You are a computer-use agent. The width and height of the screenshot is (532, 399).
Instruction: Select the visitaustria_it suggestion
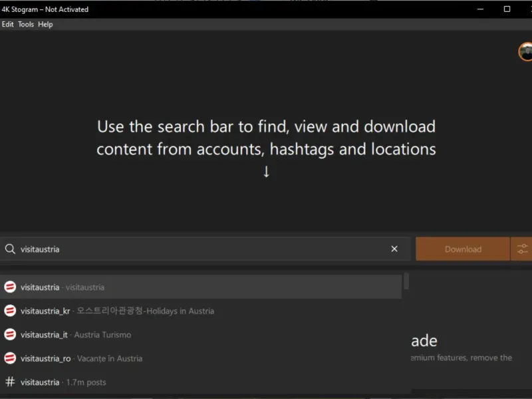click(x=201, y=334)
